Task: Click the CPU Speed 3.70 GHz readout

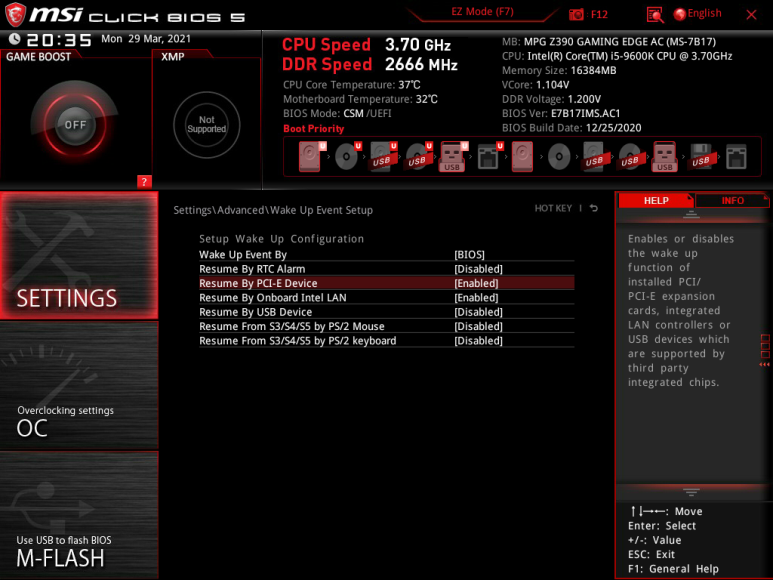Action: [x=366, y=45]
